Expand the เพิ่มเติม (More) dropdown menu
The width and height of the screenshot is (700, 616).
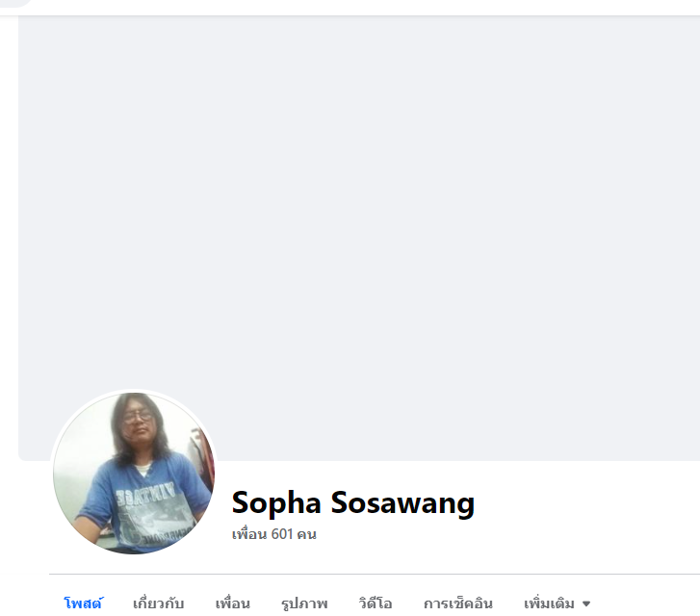tap(557, 603)
